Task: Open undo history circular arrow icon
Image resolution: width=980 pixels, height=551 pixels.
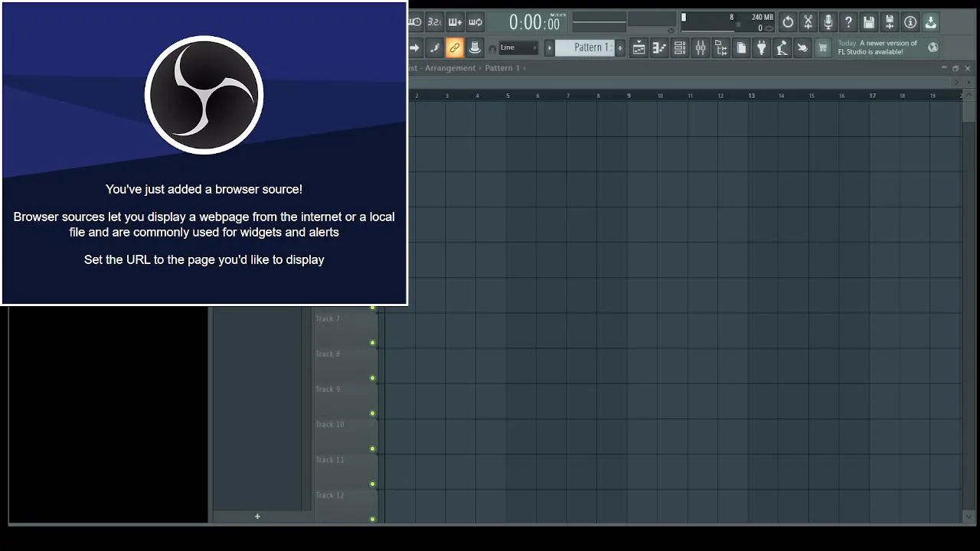Action: click(x=788, y=22)
